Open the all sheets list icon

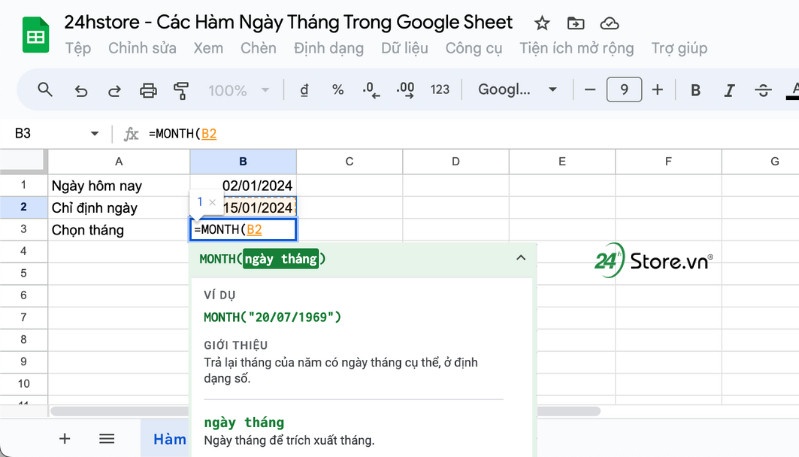tap(106, 439)
